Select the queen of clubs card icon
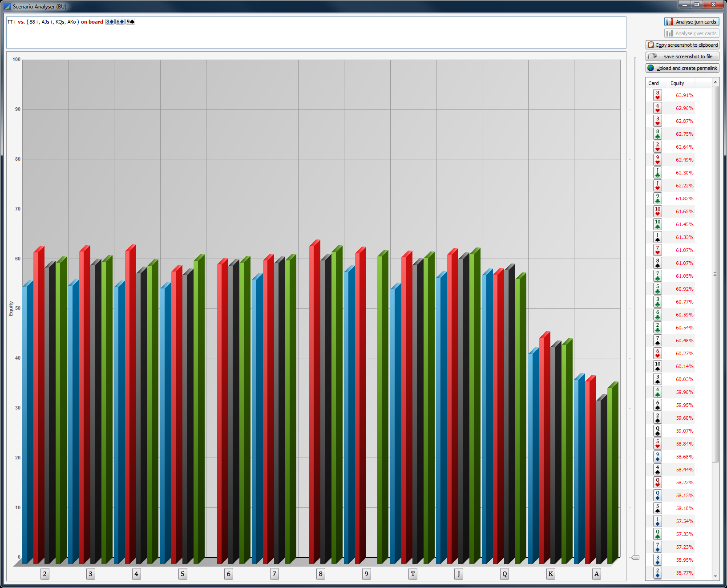Image resolution: width=727 pixels, height=588 pixels. [657, 534]
